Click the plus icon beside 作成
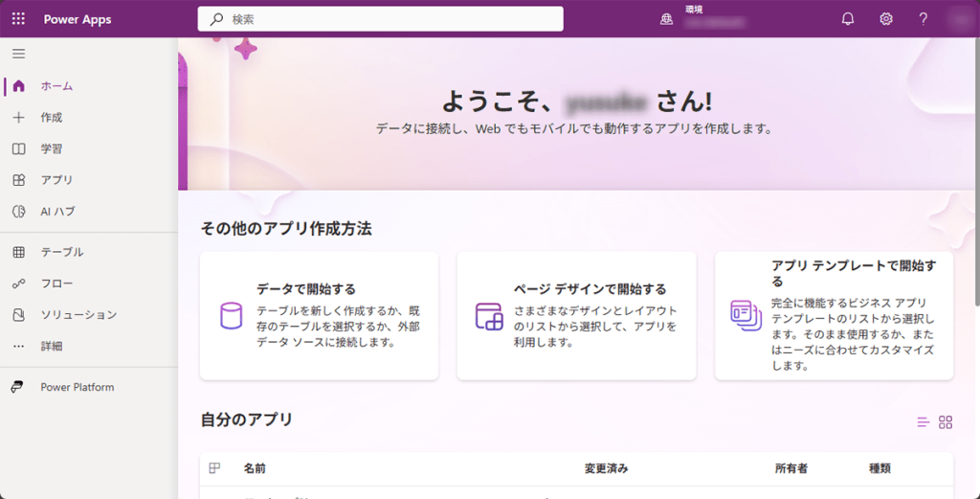This screenshot has width=980, height=499. click(19, 118)
